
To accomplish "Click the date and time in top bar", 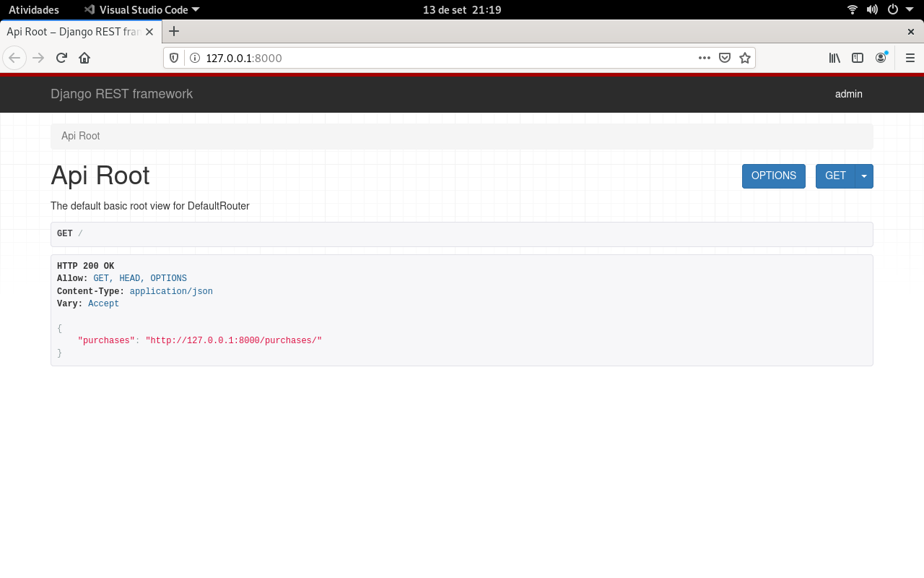I will click(462, 9).
